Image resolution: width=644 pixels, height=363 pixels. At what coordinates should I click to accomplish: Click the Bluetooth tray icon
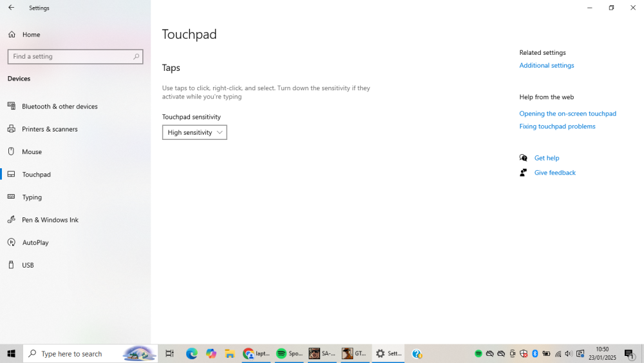click(x=535, y=353)
